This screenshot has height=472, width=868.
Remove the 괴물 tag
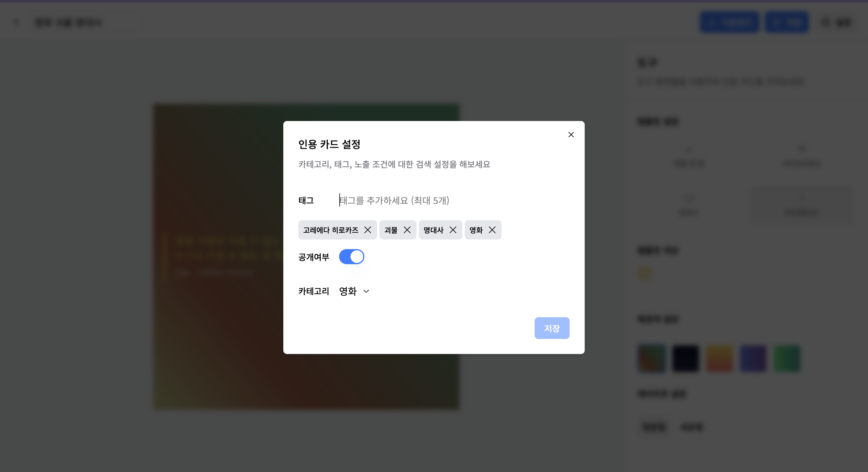point(407,230)
